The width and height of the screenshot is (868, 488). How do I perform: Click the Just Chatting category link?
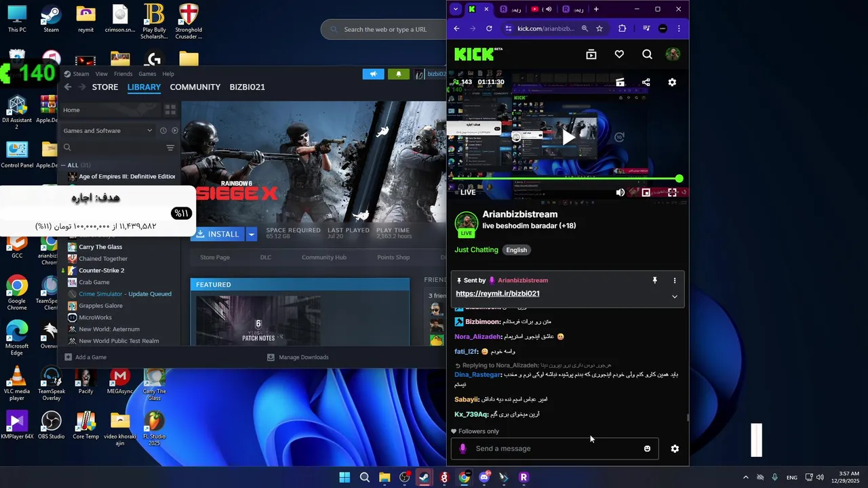[x=476, y=250]
